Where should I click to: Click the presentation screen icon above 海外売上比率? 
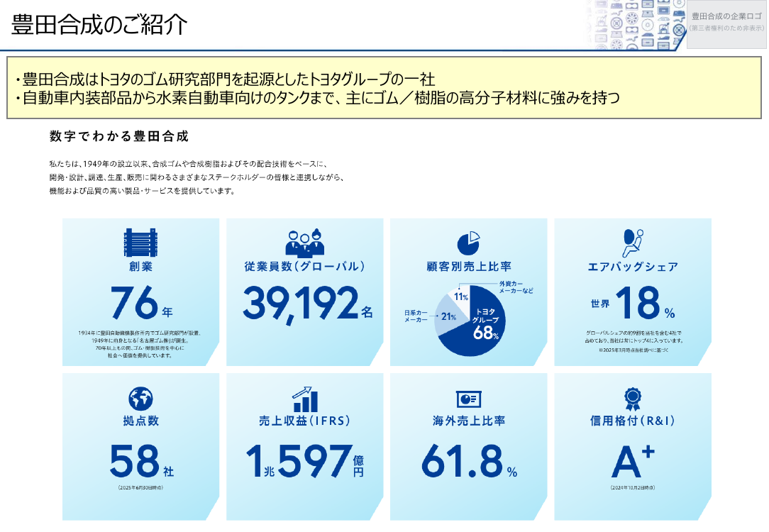point(468,399)
